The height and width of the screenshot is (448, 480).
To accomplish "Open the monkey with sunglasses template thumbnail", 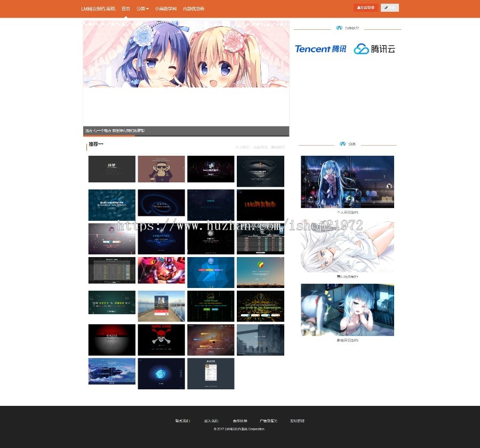I will click(x=161, y=169).
